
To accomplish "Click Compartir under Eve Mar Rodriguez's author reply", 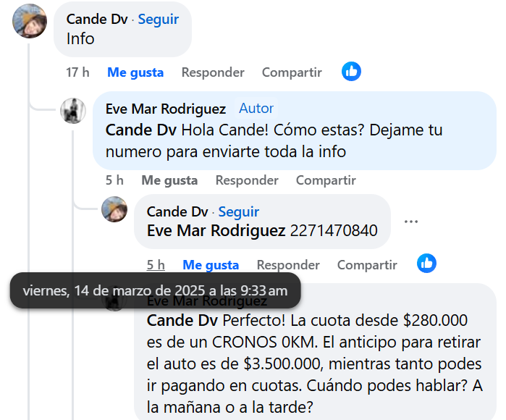I will click(326, 180).
